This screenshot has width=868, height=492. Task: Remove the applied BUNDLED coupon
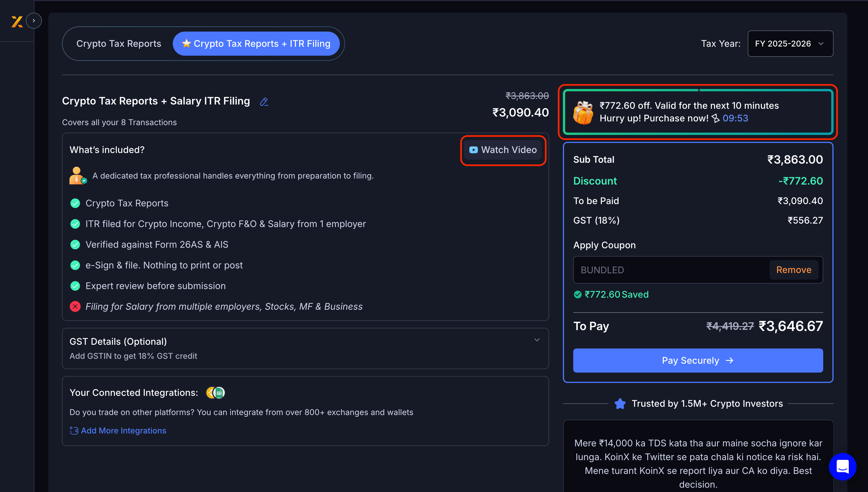pyautogui.click(x=794, y=270)
